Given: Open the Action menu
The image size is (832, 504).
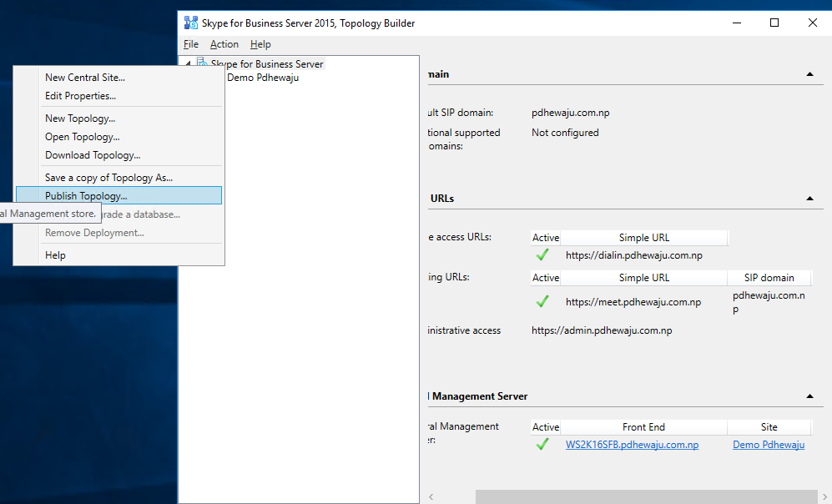Looking at the screenshot, I should tap(224, 44).
